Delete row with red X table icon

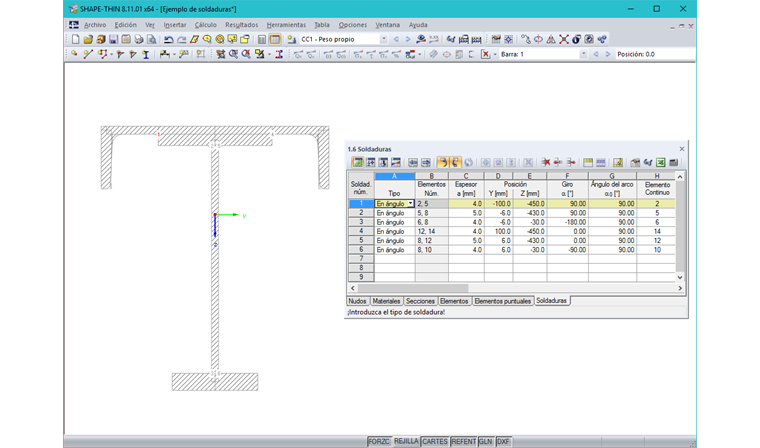[x=545, y=162]
